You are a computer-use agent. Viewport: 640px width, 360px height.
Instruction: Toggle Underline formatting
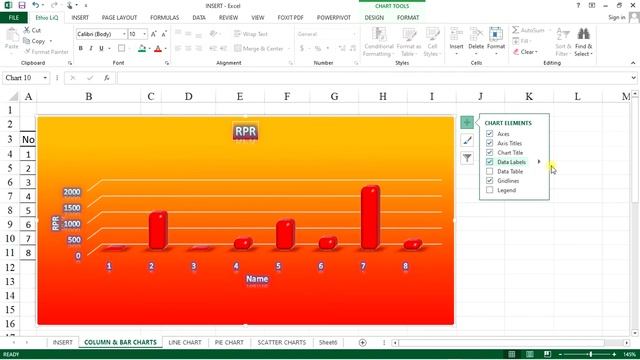point(101,49)
